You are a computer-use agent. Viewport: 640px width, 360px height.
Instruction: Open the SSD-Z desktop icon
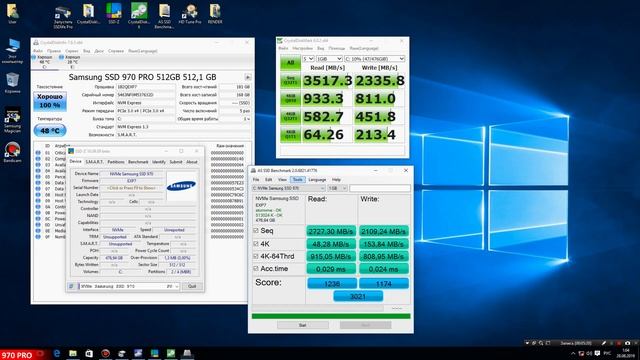point(113,13)
